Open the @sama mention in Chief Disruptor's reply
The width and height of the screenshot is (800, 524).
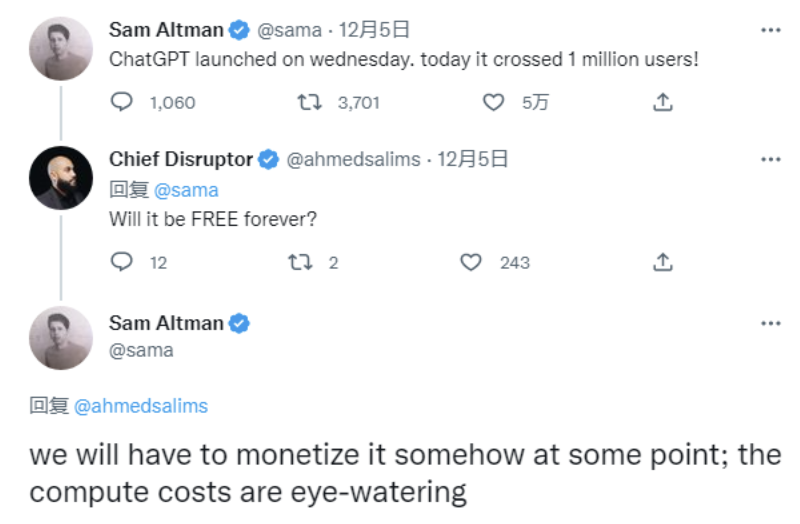186,190
